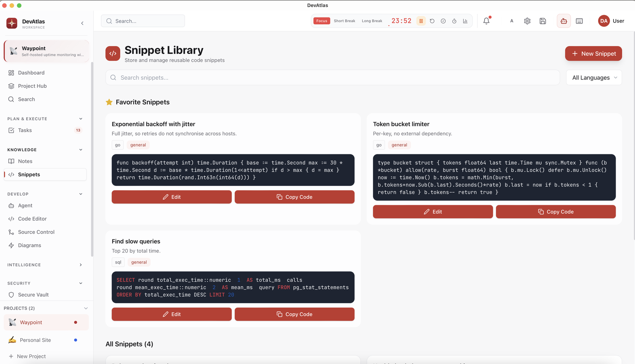The width and height of the screenshot is (635, 364).
Task: Open Code Editor in the sidebar
Action: 45,219
